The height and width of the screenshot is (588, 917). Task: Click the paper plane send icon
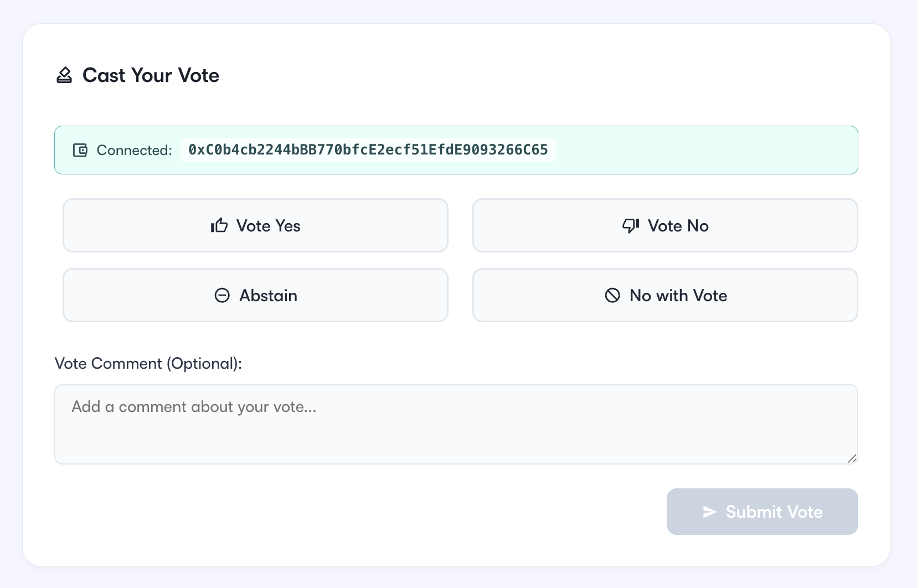(710, 512)
